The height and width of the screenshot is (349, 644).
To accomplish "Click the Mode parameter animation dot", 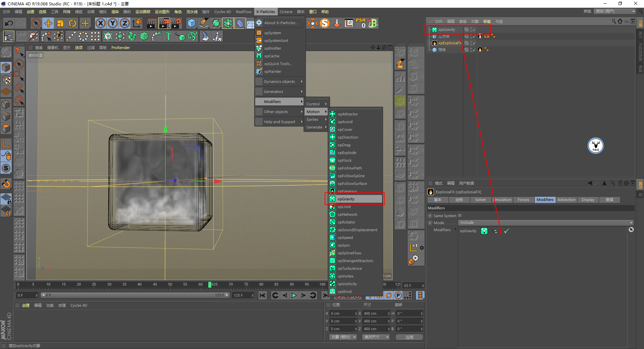I will 430,223.
